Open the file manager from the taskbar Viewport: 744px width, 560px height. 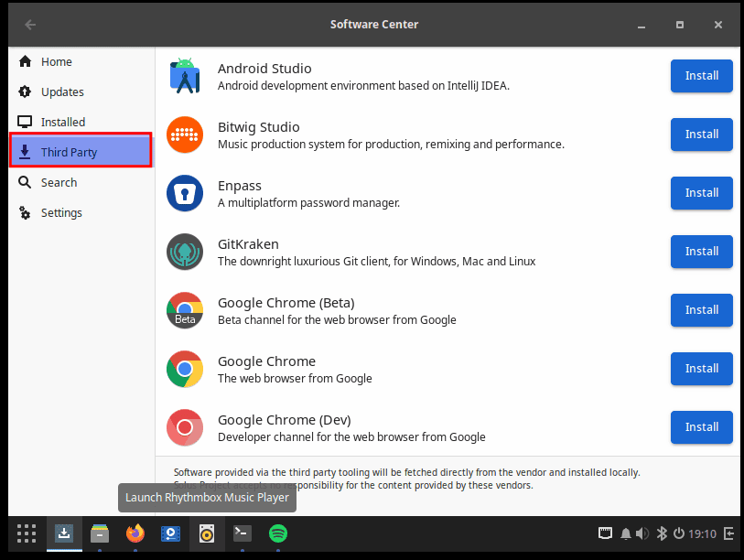point(100,533)
